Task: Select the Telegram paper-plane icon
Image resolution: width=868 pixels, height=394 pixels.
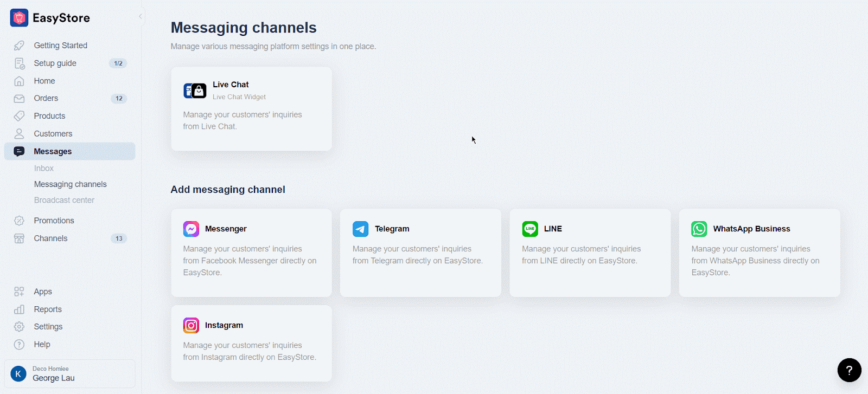Action: (360, 229)
